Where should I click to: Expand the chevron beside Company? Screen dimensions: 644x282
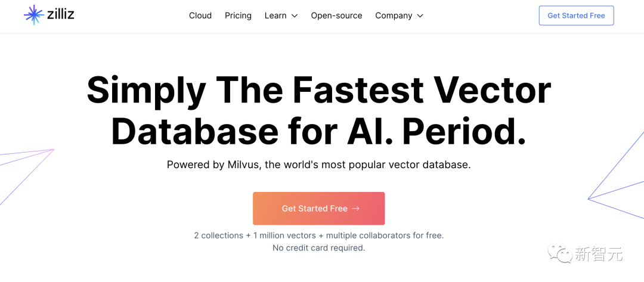[420, 16]
